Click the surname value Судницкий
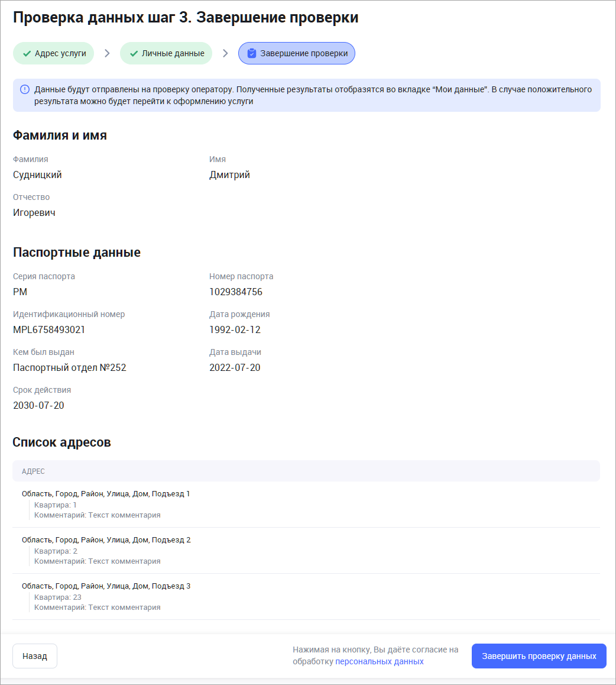This screenshot has width=616, height=685. point(37,175)
